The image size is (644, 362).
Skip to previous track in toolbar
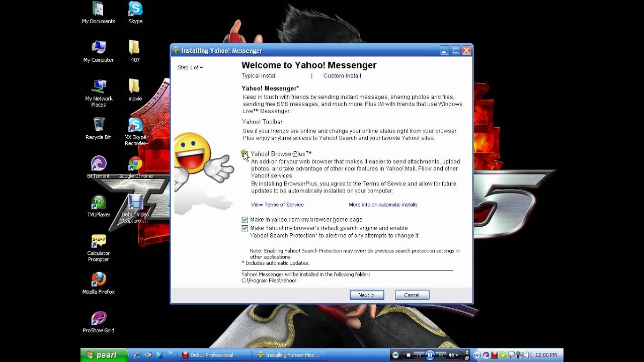pyautogui.click(x=419, y=355)
